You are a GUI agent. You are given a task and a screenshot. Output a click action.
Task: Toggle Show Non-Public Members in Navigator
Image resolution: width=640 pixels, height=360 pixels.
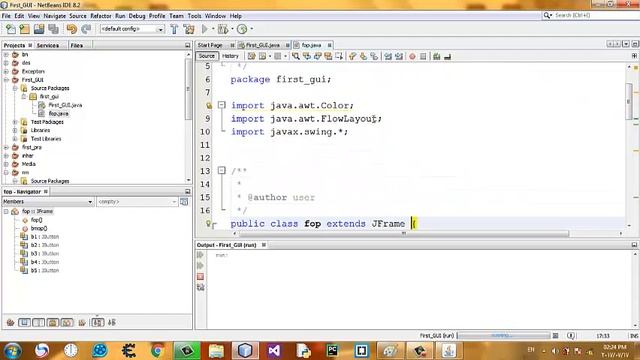(53, 322)
